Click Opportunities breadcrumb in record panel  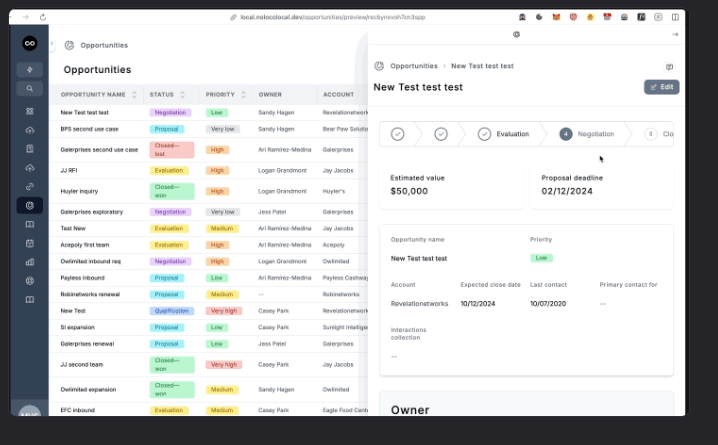tap(413, 66)
